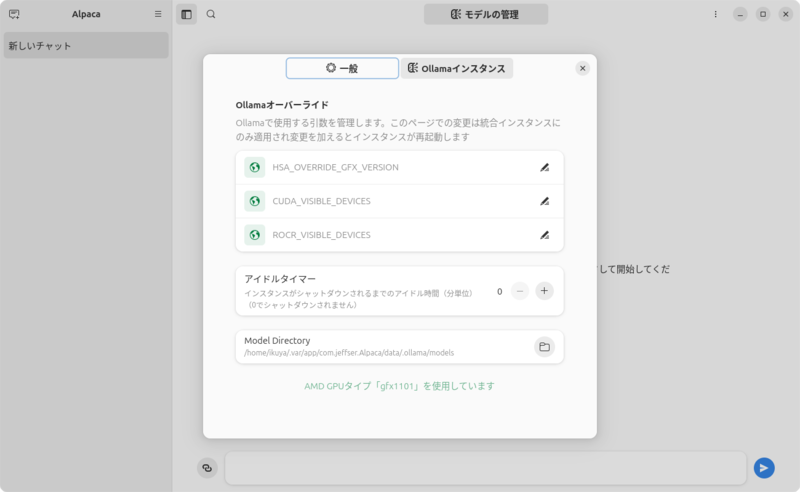This screenshot has height=492, width=800.
Task: Click the globe icon beside CUDA_VISIBLE_DEVICES
Action: pyautogui.click(x=255, y=201)
